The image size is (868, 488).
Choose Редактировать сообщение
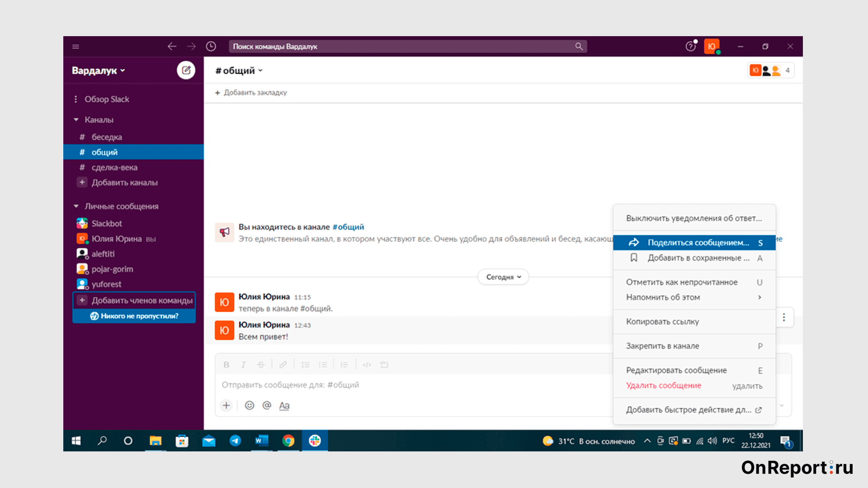(694, 371)
